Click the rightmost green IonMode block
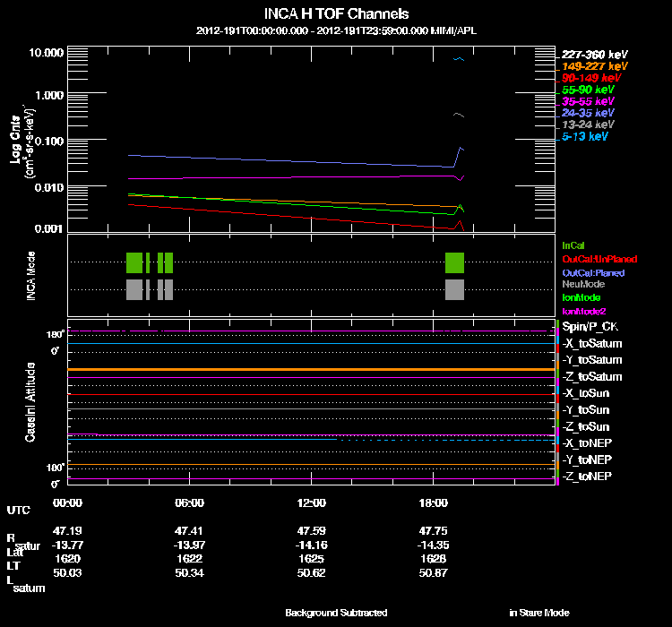The height and width of the screenshot is (627, 672). pos(455,262)
